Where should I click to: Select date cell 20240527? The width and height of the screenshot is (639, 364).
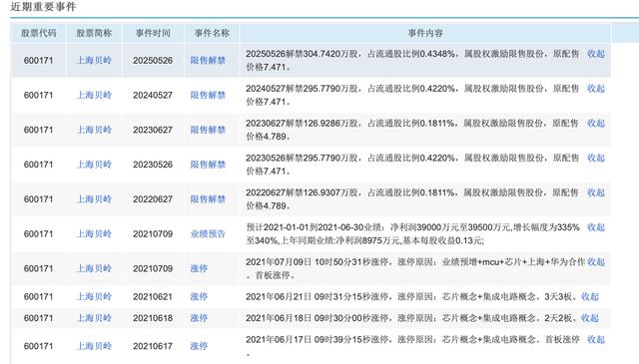pos(153,96)
